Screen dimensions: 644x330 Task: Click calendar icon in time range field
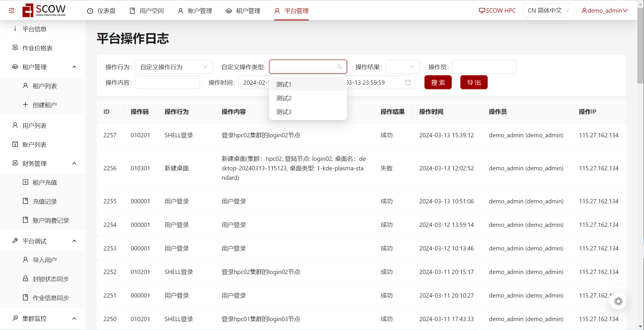(x=408, y=82)
